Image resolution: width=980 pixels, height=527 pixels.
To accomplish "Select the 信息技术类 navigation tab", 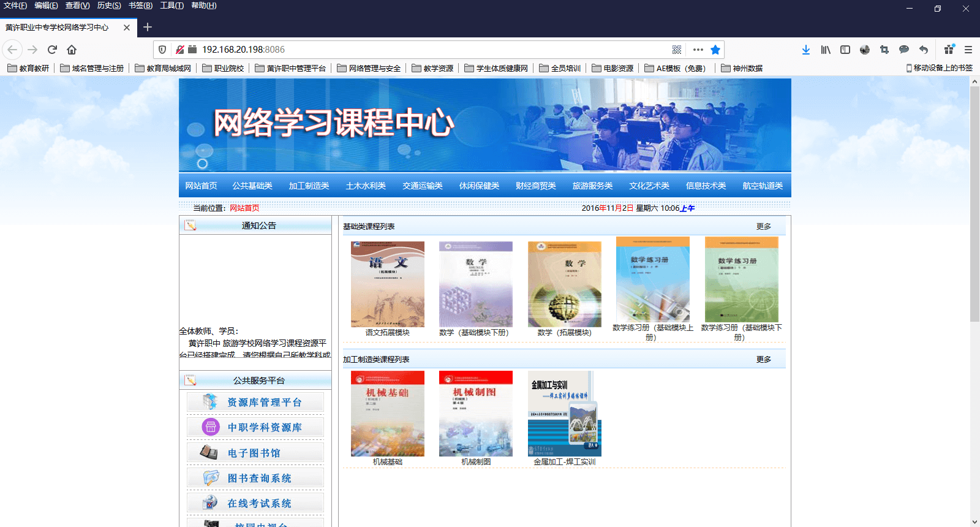I will 706,186.
